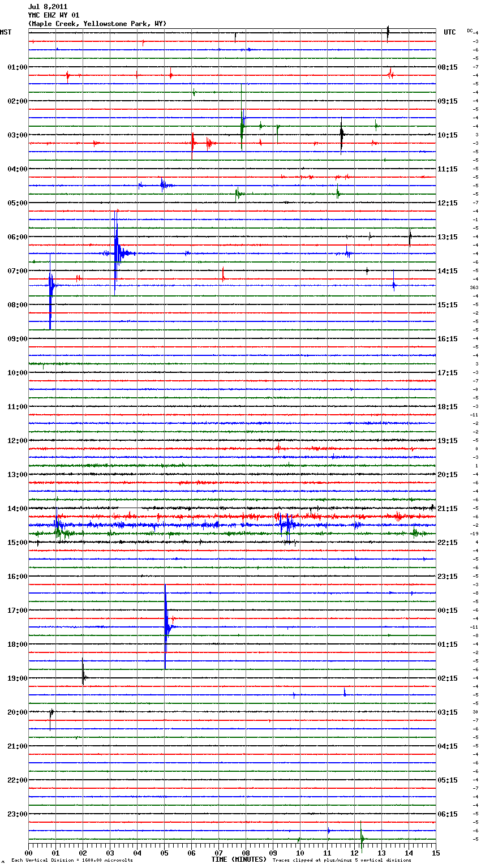The height and width of the screenshot is (868, 481).
Task: Select the "15:00" MST time label
Action: click(17, 543)
